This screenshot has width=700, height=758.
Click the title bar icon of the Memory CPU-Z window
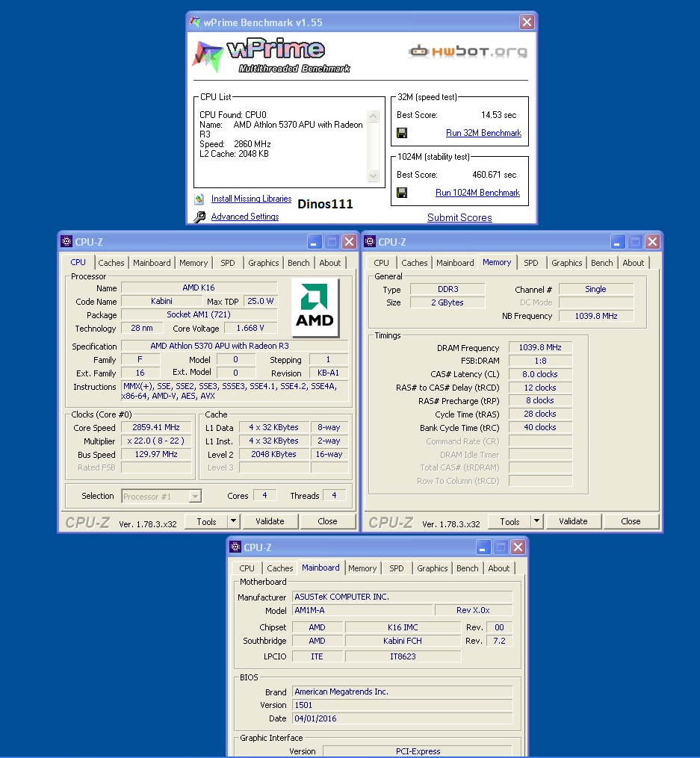(370, 241)
